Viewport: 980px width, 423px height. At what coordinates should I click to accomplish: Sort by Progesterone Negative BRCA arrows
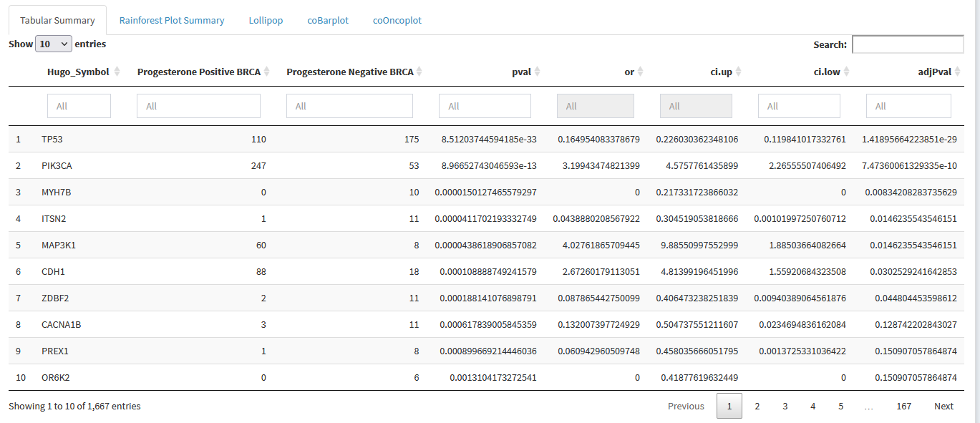pos(419,72)
